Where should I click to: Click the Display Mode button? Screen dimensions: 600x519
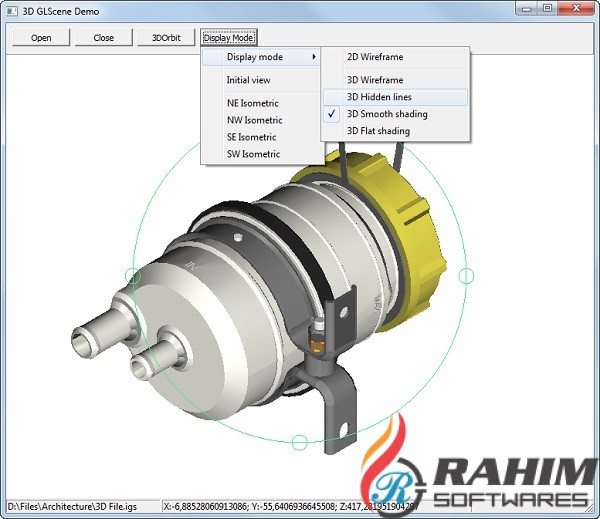pos(228,38)
